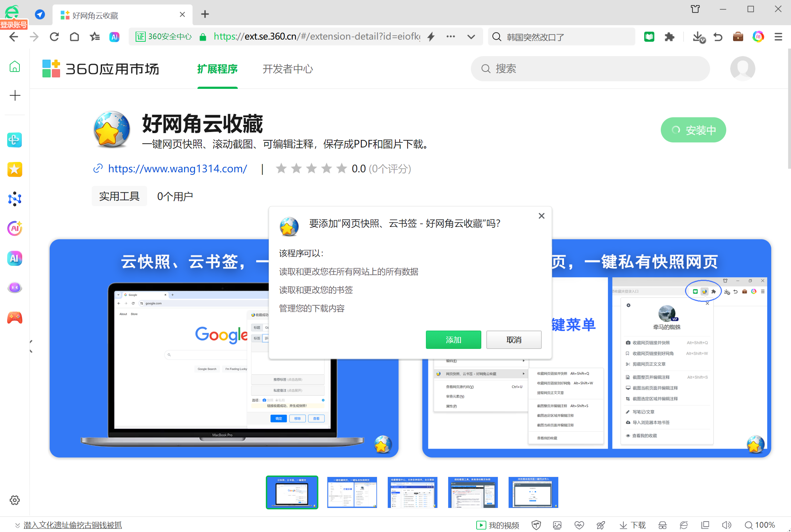Viewport: 791px width, 532px height.
Task: Click the briefcase toolbox icon
Action: pyautogui.click(x=738, y=37)
